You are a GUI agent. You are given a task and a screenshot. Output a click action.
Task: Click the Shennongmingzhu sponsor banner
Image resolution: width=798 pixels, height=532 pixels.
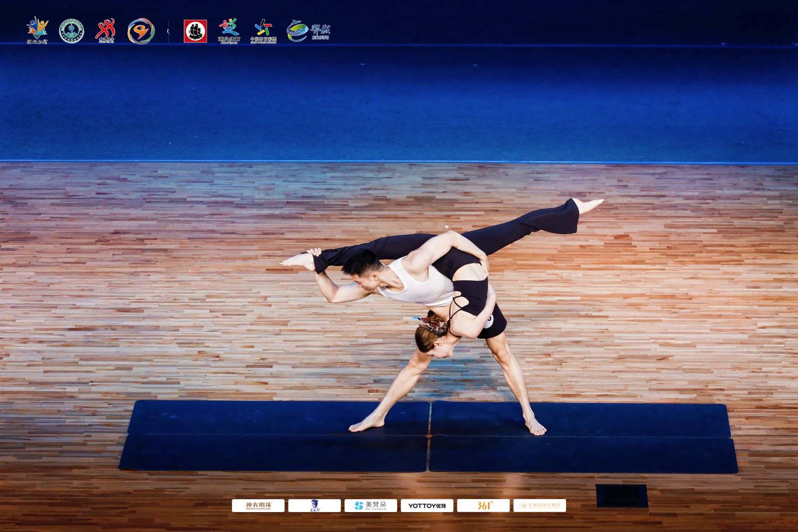[258, 506]
